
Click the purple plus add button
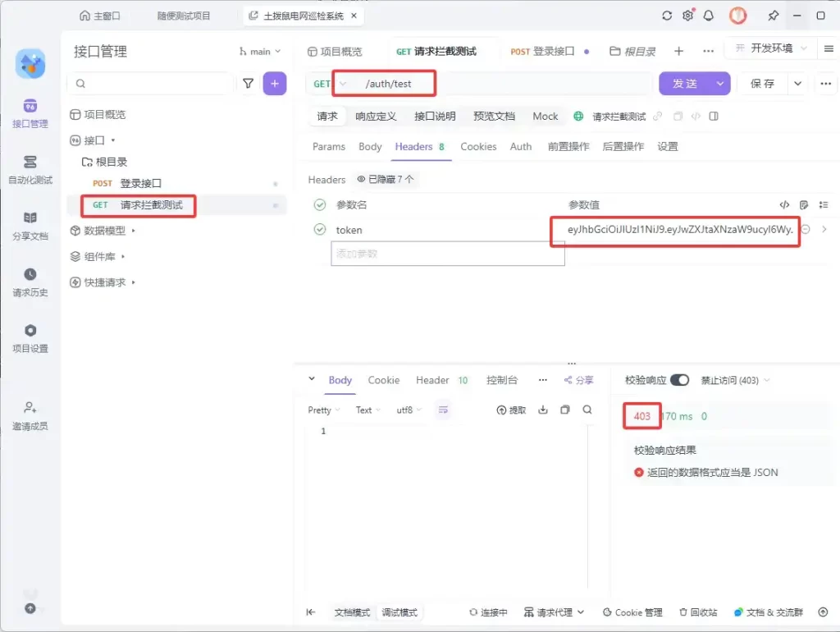pos(275,83)
